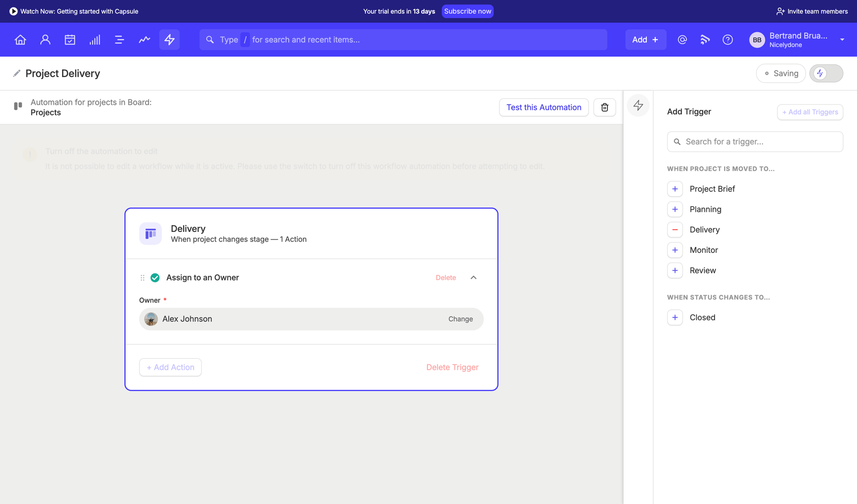Open Watch Now: Getting started with Capsule
857x504 pixels.
click(74, 11)
